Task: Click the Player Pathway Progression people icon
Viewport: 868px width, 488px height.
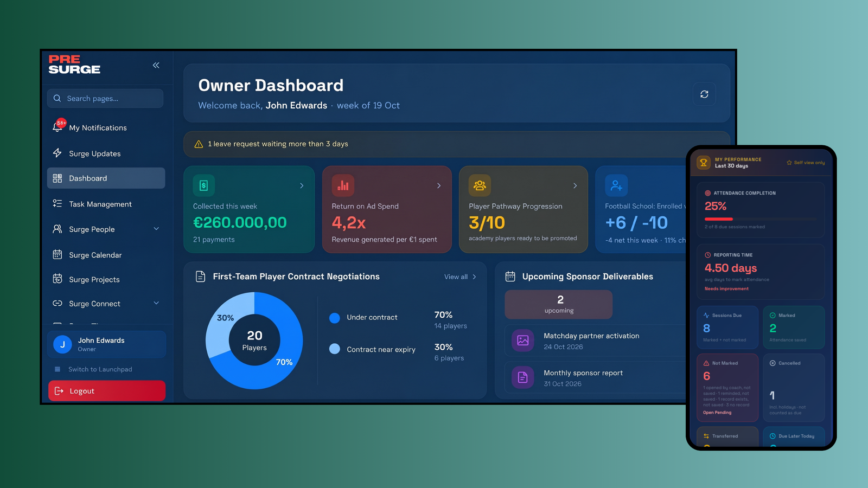Action: pos(480,185)
